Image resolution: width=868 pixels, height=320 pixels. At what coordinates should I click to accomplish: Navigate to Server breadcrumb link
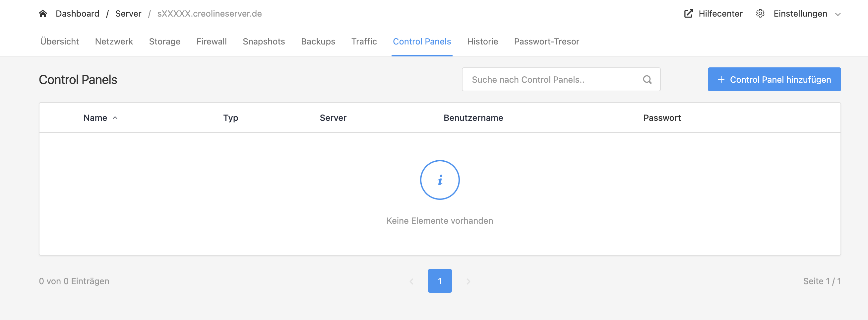(128, 14)
